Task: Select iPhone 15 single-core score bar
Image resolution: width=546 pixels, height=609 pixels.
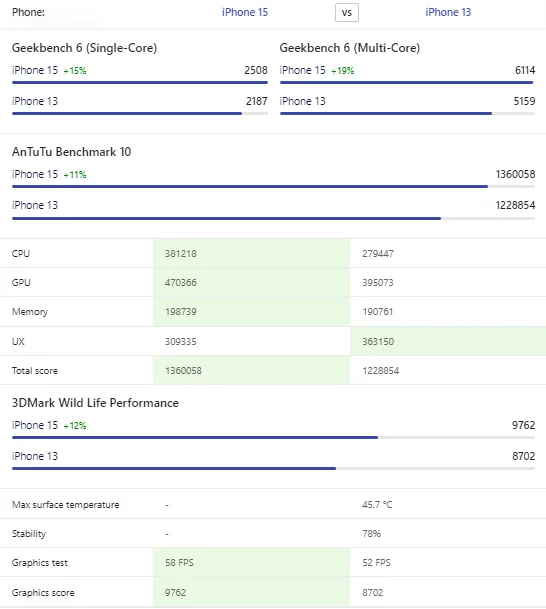Action: click(x=140, y=82)
